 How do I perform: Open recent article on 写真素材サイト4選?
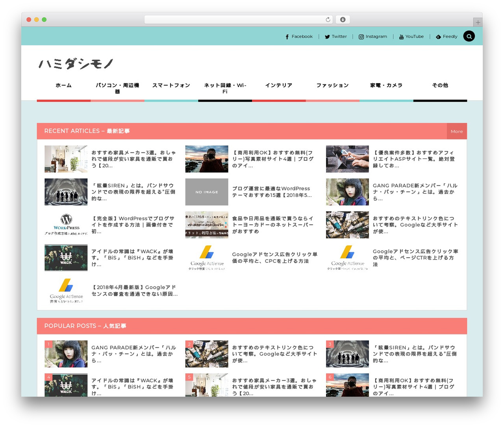273,159
